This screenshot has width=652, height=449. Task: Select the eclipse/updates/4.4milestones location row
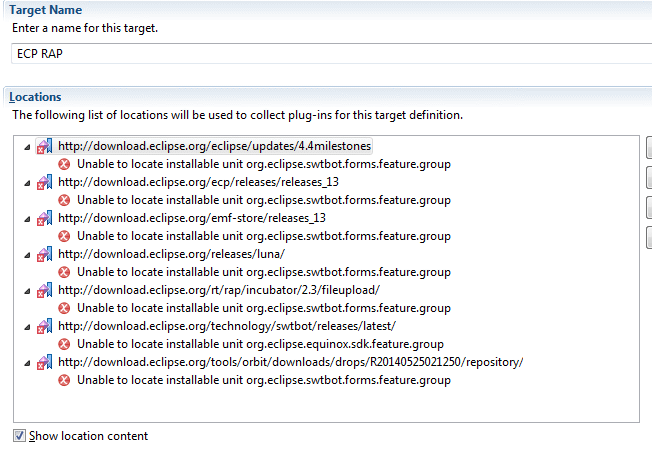214,146
